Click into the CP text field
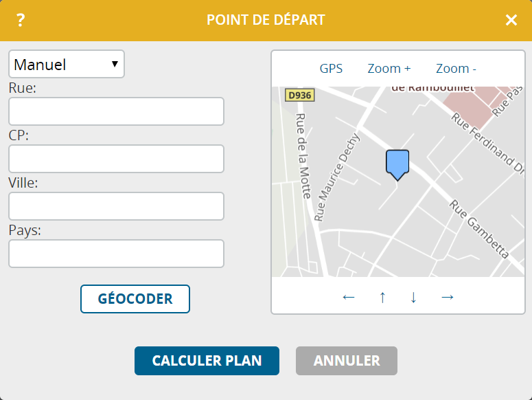The height and width of the screenshot is (400, 532). pos(116,159)
